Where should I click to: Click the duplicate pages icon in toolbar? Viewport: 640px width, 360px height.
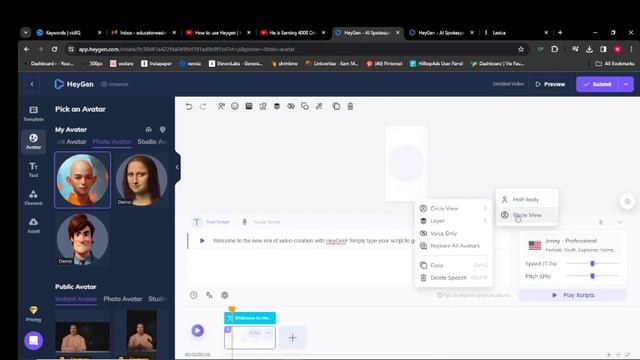[x=336, y=106]
